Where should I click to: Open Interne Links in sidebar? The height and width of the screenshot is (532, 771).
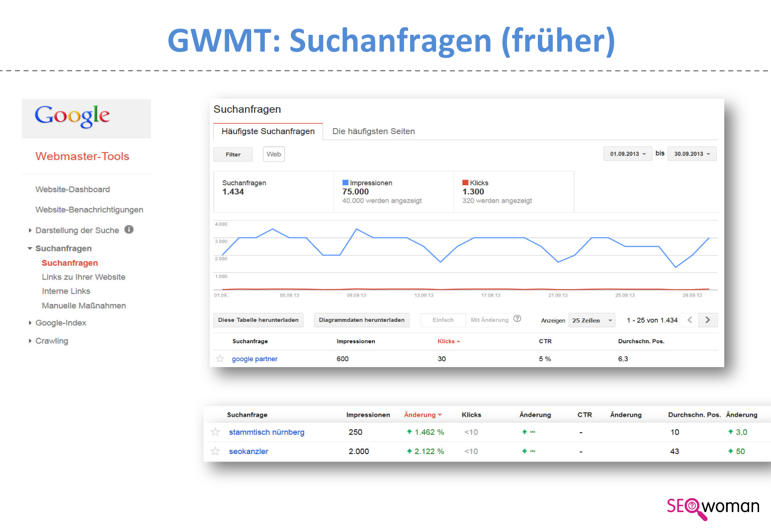pos(66,291)
